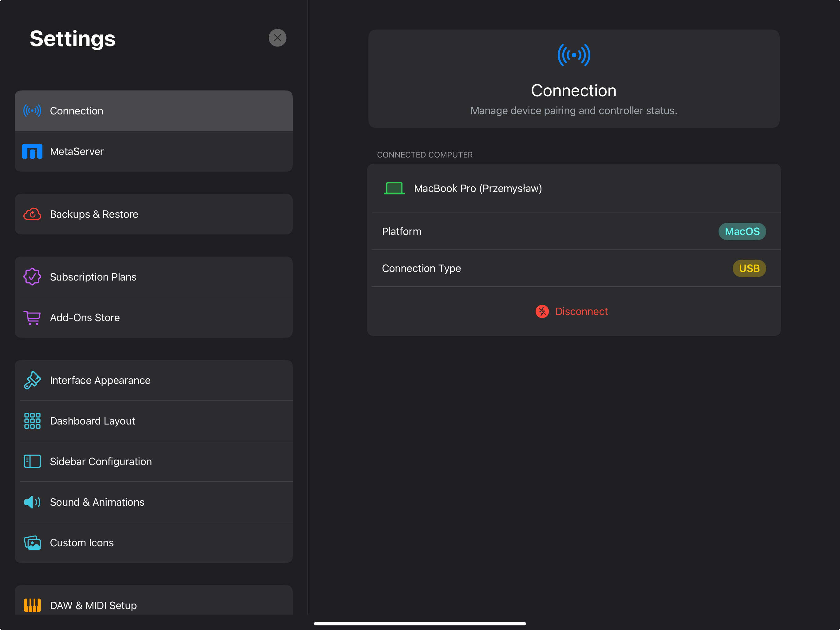Click the Interface Appearance paintbrush icon

(32, 380)
